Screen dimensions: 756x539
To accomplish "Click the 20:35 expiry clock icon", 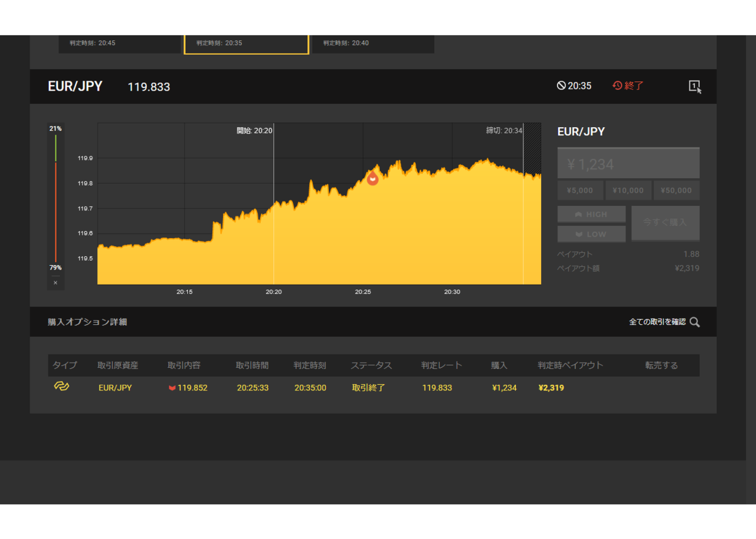I will tap(561, 86).
